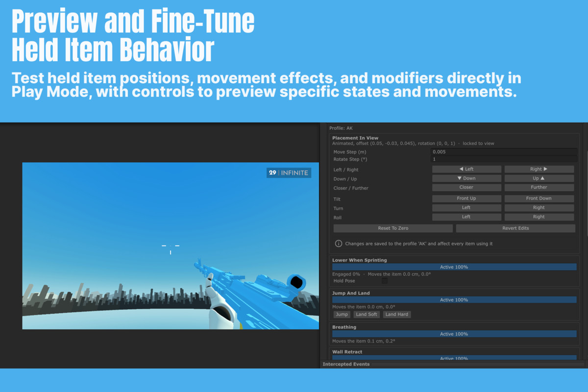This screenshot has width=588, height=392.
Task: Lower the item with the ▼ Down button
Action: click(466, 178)
